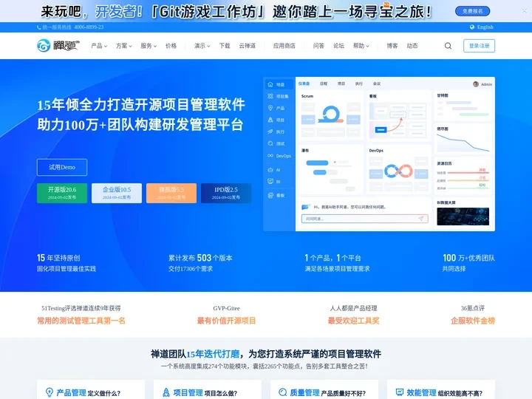The image size is (532, 399).
Task: Open the site search magnifier icon
Action: [x=448, y=46]
